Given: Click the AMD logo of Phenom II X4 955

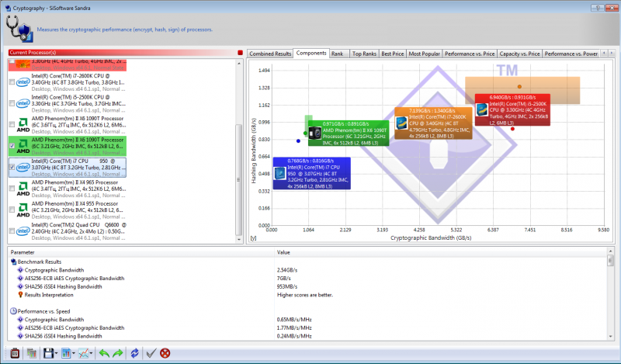Looking at the screenshot, I should click(x=23, y=210).
